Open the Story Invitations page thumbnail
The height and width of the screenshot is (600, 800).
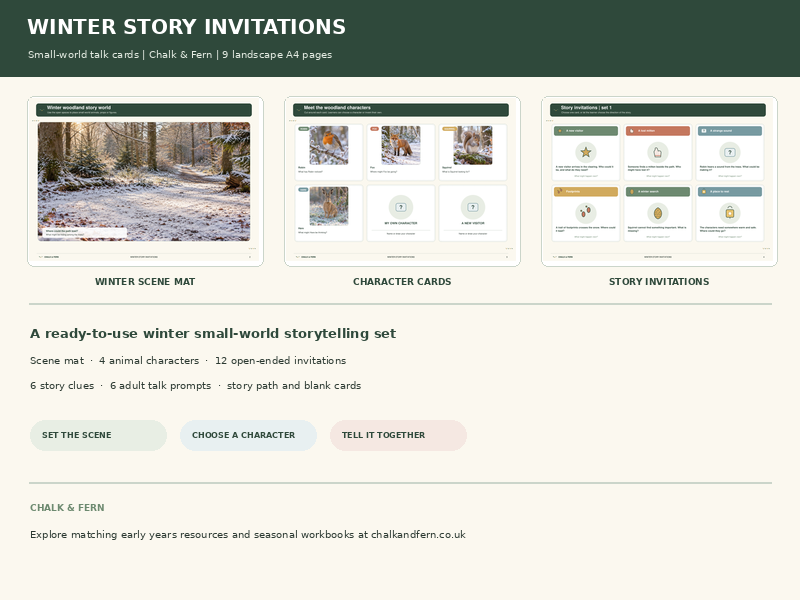[x=659, y=181]
